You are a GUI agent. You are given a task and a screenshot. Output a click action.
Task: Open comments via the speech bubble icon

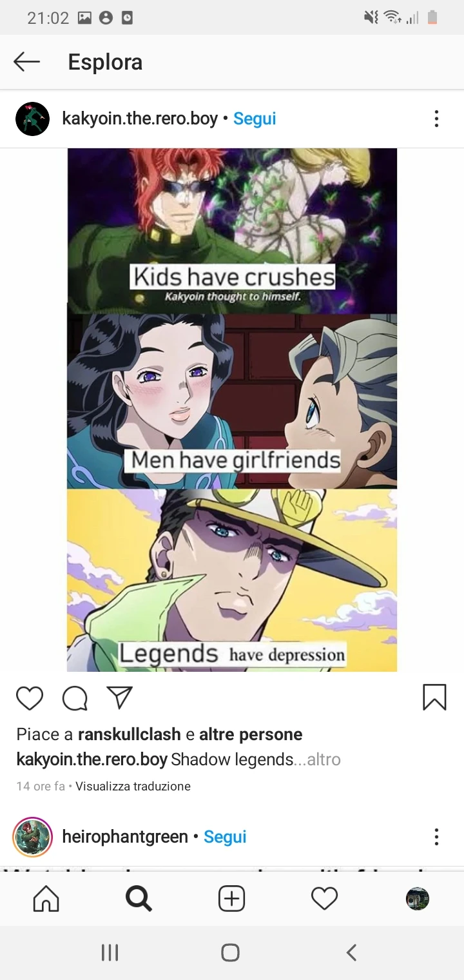pyautogui.click(x=75, y=698)
